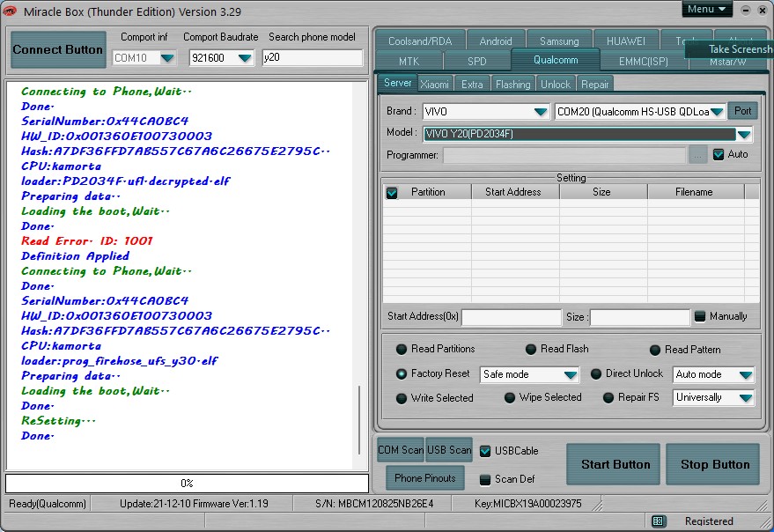
Task: Toggle the USBCable checkbox
Action: (485, 451)
